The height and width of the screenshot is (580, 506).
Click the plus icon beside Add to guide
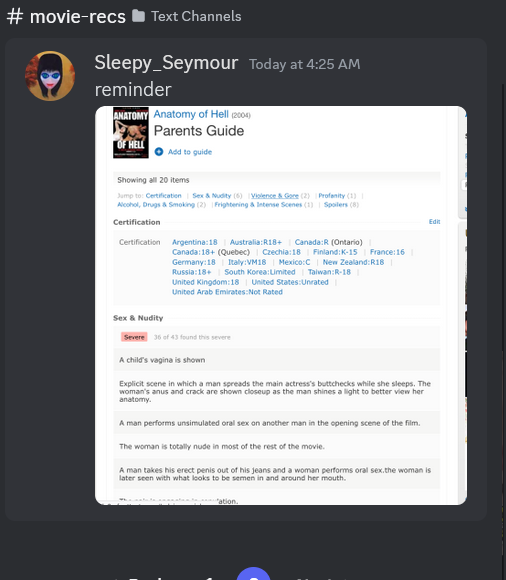(159, 152)
